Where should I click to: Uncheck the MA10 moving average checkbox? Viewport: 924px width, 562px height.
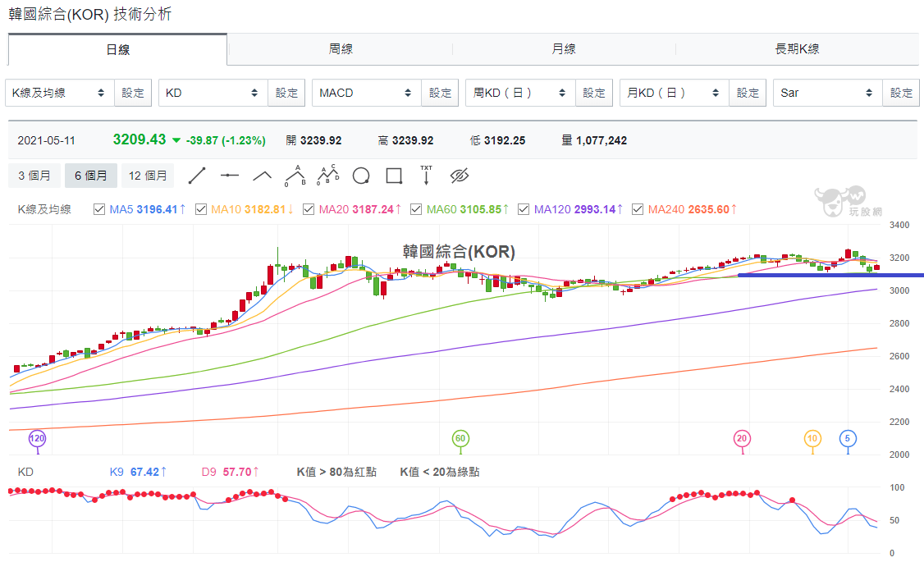point(201,209)
